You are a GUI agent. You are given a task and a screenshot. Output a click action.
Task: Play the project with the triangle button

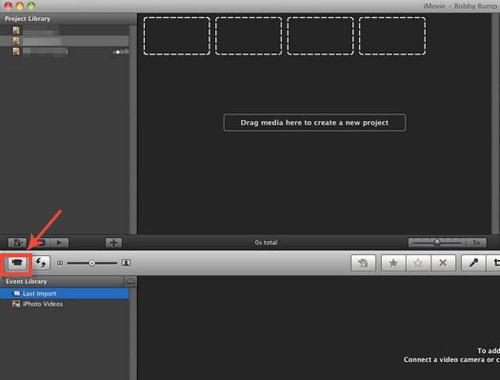59,242
